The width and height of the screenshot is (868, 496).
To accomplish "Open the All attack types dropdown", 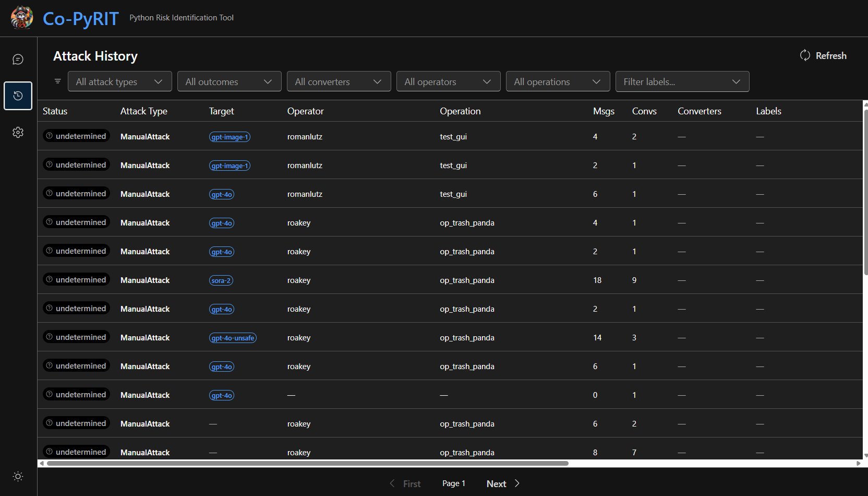I will (x=120, y=81).
